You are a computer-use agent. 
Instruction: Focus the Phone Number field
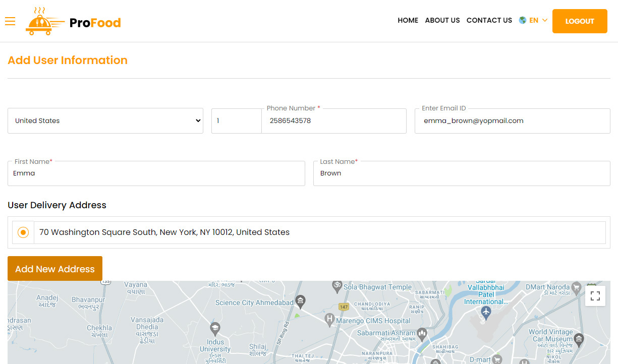(x=334, y=121)
